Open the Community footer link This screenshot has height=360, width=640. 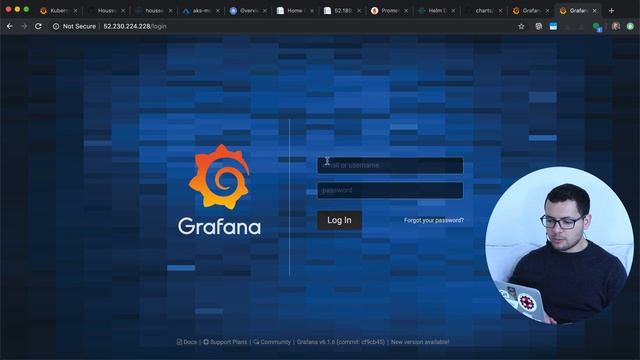tap(272, 342)
